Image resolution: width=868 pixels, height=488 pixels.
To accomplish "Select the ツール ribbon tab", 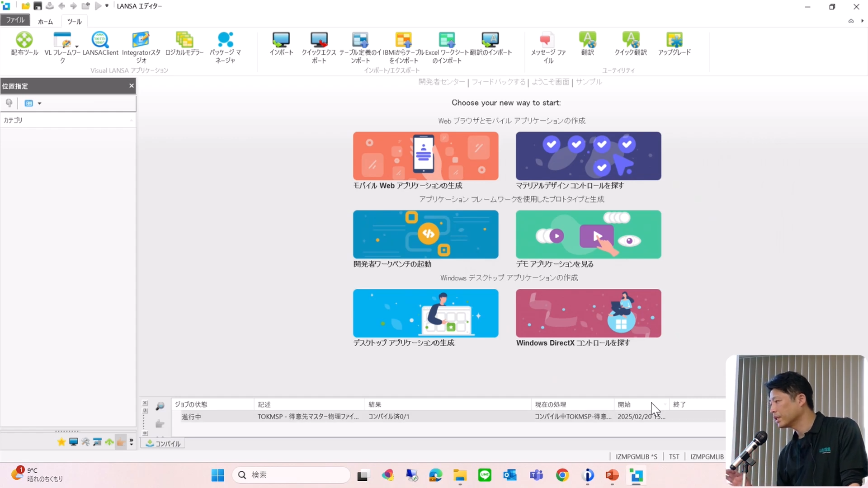I will pos(75,21).
